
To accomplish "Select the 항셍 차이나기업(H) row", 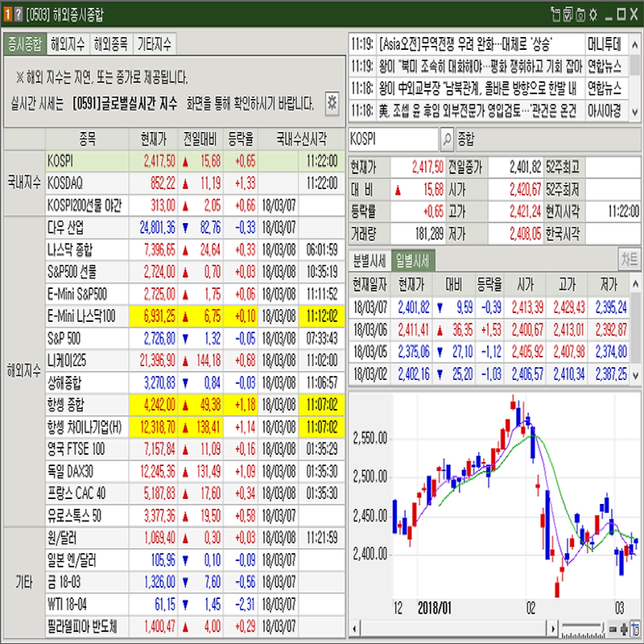I will coord(195,427).
